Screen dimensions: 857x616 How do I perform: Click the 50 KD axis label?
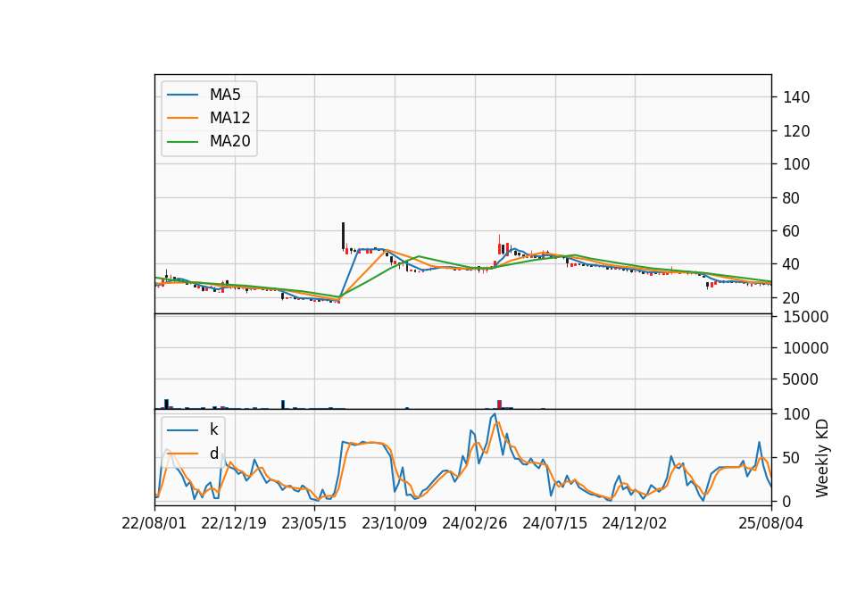792,458
